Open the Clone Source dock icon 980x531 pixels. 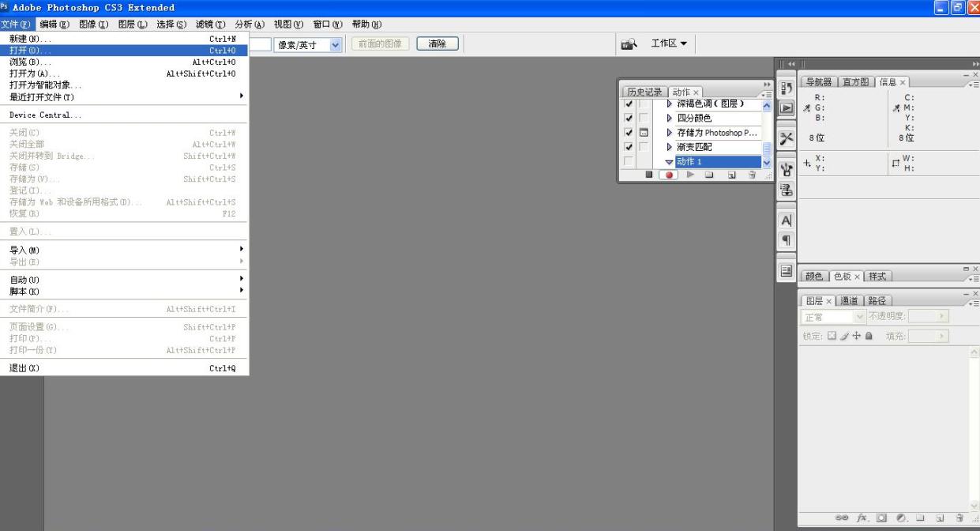click(787, 190)
